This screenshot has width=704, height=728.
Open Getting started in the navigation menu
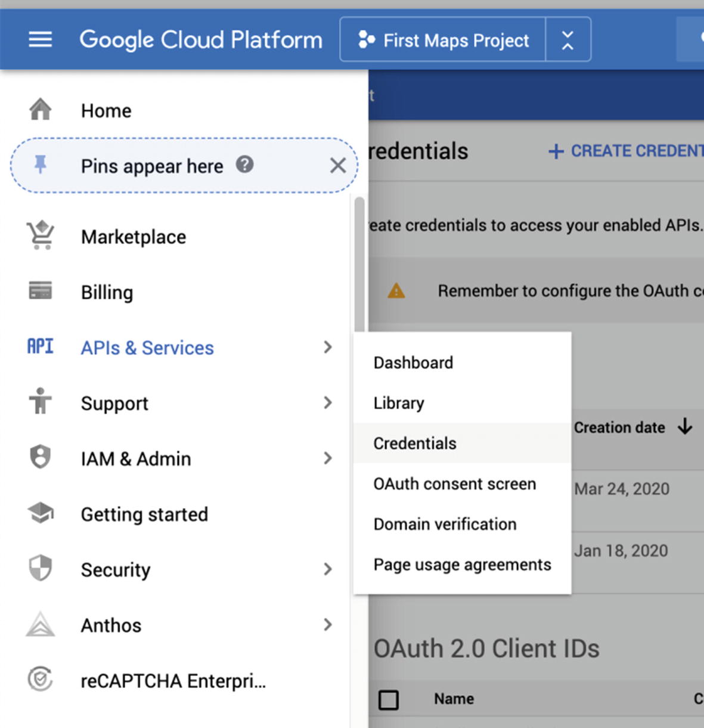[144, 515]
